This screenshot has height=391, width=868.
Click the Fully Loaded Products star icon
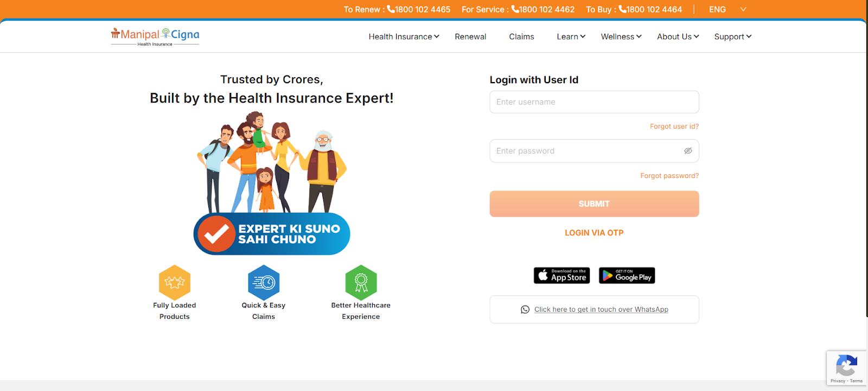175,282
